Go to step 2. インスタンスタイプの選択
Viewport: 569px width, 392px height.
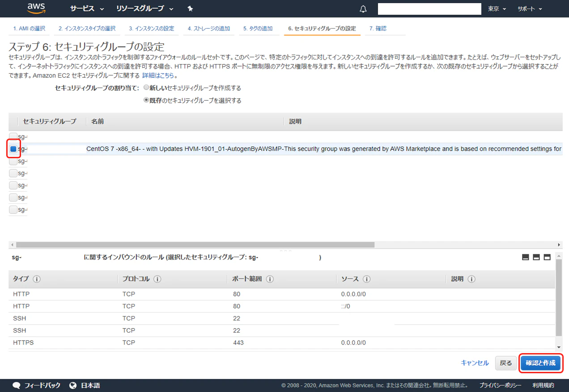coord(87,29)
